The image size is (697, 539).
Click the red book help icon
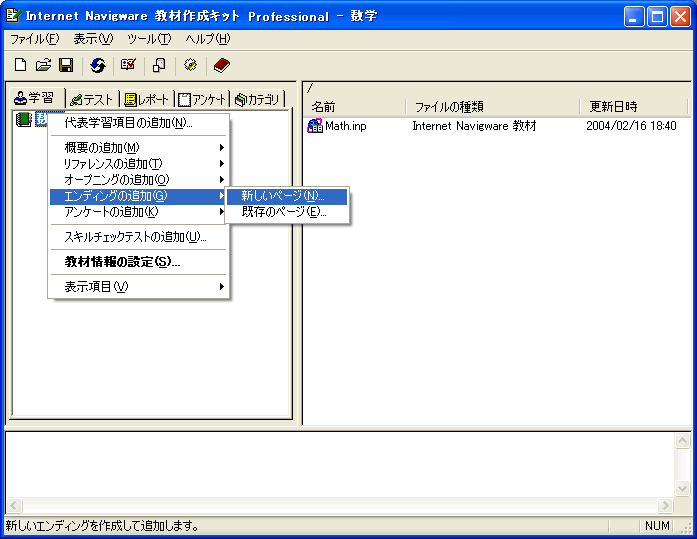coord(221,65)
